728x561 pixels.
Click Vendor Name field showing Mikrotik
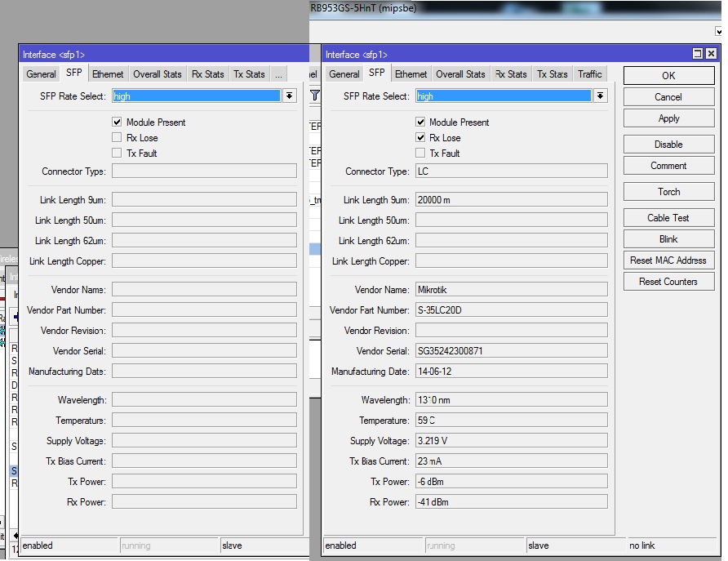511,290
